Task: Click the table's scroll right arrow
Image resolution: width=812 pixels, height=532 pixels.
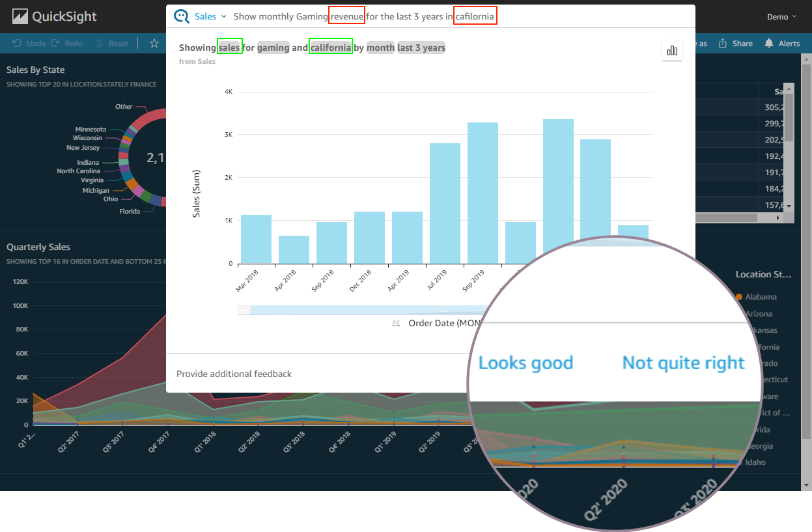Action: point(777,218)
